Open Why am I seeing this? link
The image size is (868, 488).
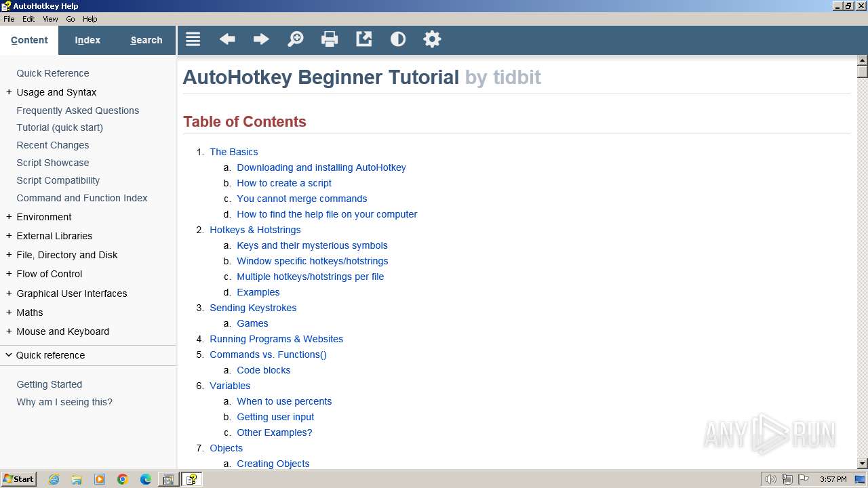(x=64, y=402)
